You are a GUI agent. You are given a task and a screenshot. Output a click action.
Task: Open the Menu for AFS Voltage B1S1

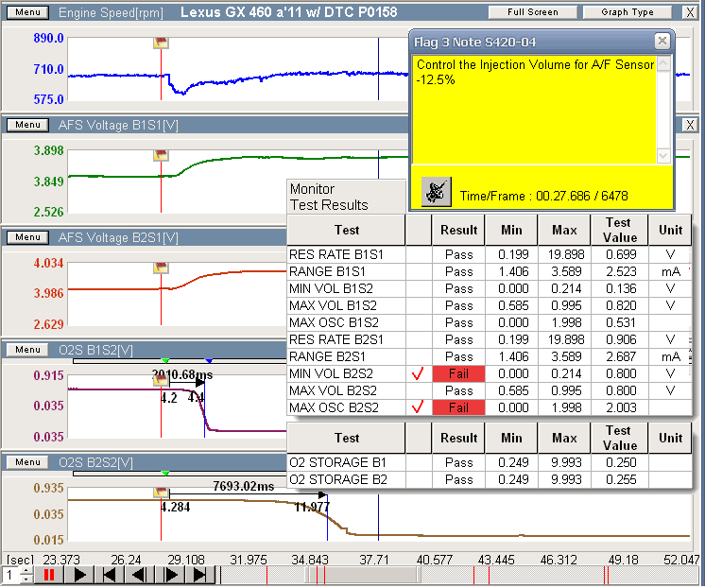pyautogui.click(x=27, y=125)
